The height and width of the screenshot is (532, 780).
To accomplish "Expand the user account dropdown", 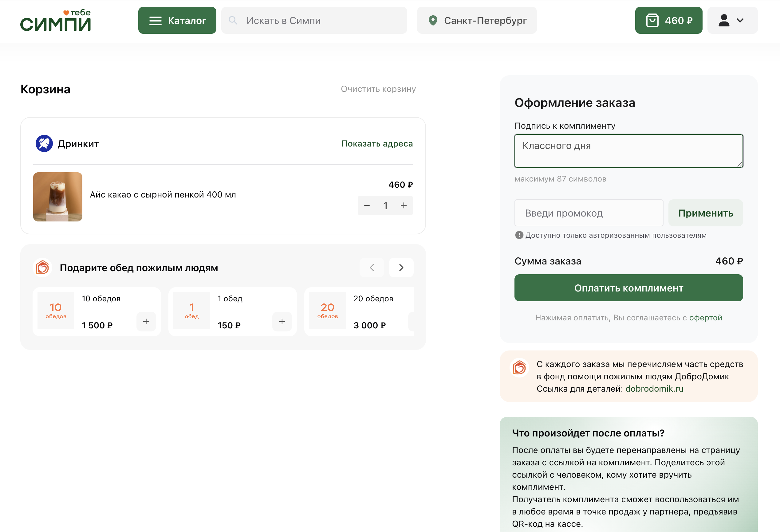I will 732,21.
